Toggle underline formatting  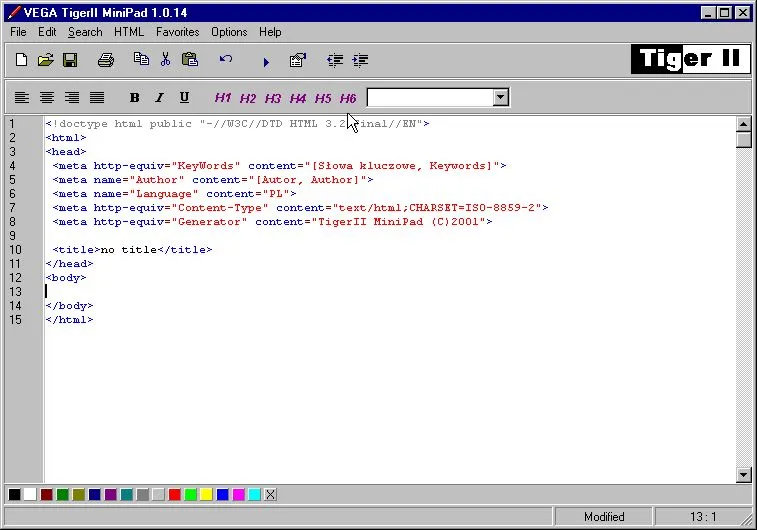tap(184, 98)
